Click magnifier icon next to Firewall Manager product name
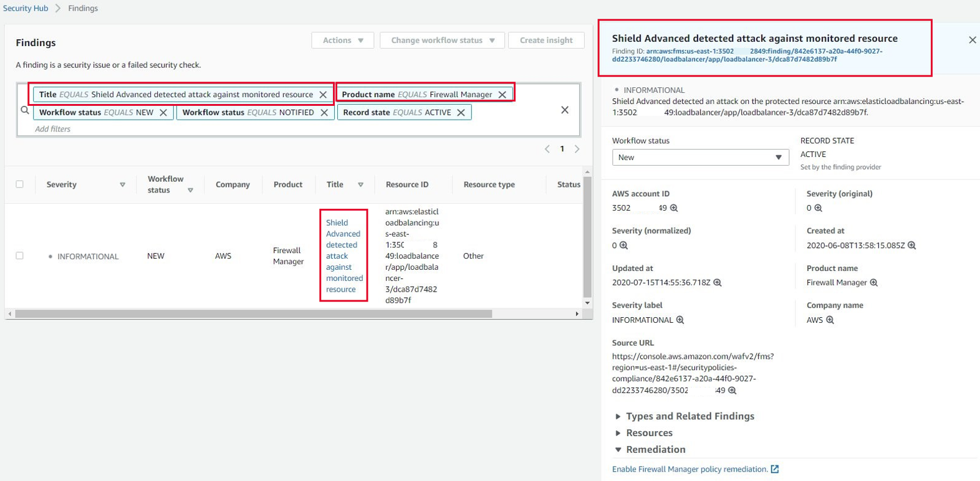This screenshot has width=980, height=481. [874, 283]
